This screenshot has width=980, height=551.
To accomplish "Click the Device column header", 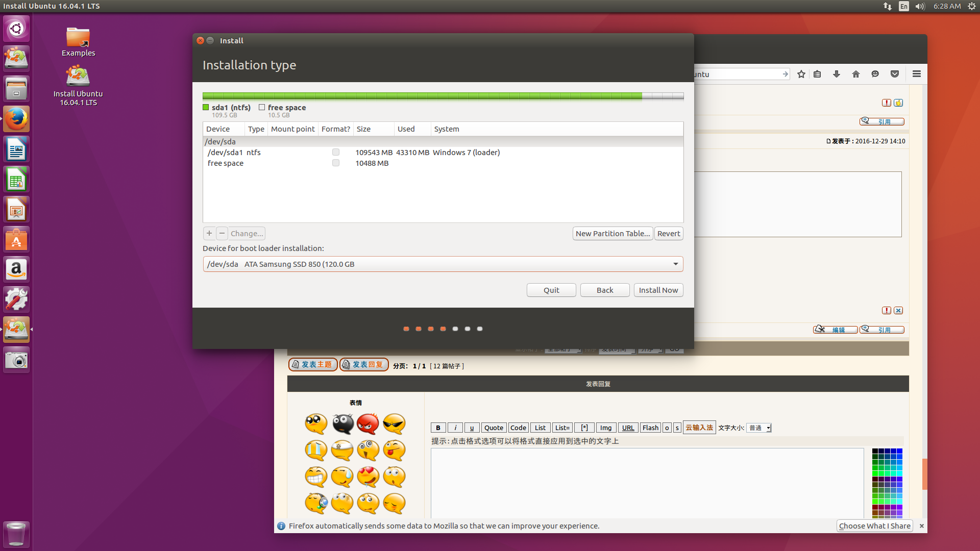I will click(x=224, y=129).
